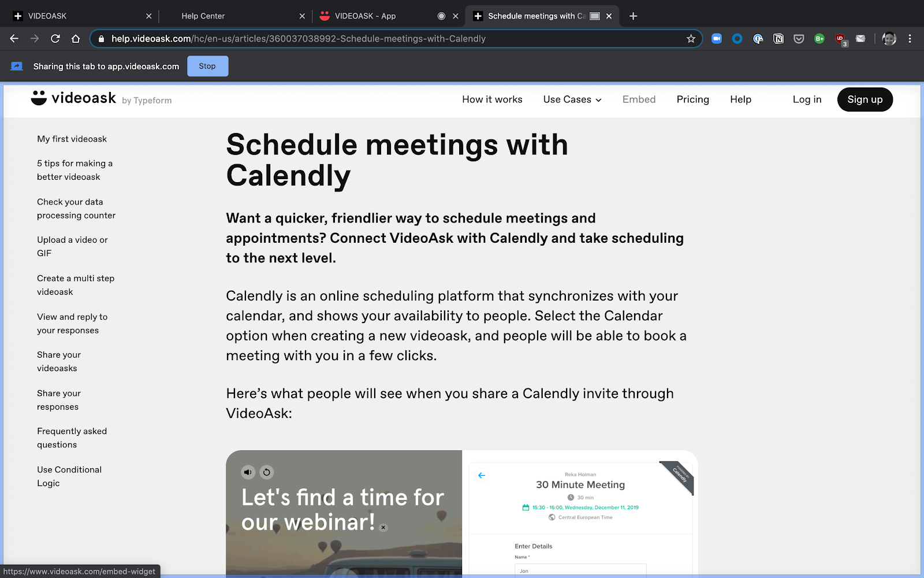Click the address bar URL field
The height and width of the screenshot is (578, 924).
point(396,39)
